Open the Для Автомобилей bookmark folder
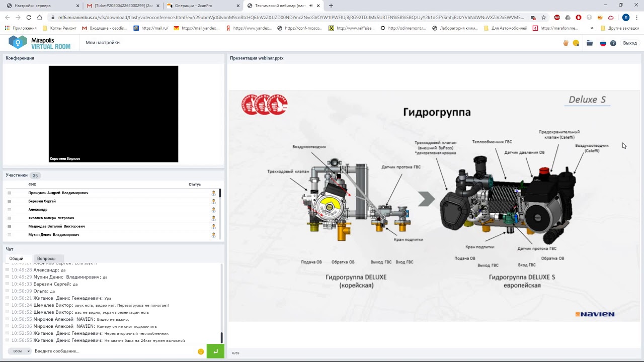This screenshot has height=362, width=644. 505,28
